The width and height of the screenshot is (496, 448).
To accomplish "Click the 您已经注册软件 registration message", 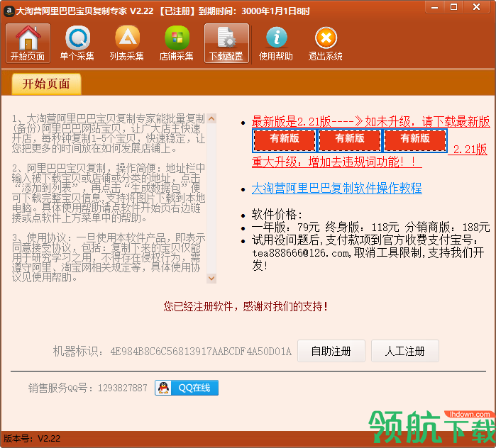I will coord(246,306).
